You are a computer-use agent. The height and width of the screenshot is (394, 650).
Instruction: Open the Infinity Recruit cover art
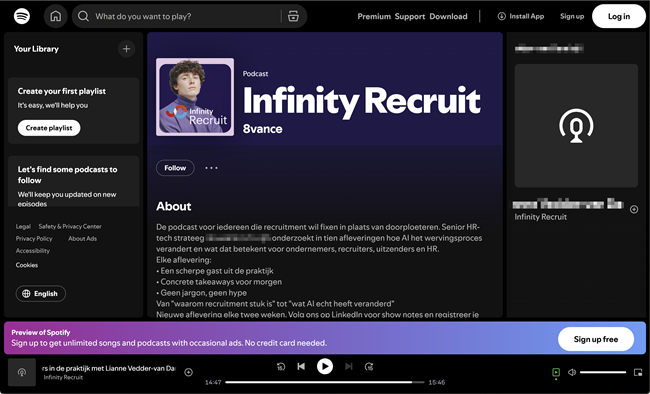click(195, 97)
